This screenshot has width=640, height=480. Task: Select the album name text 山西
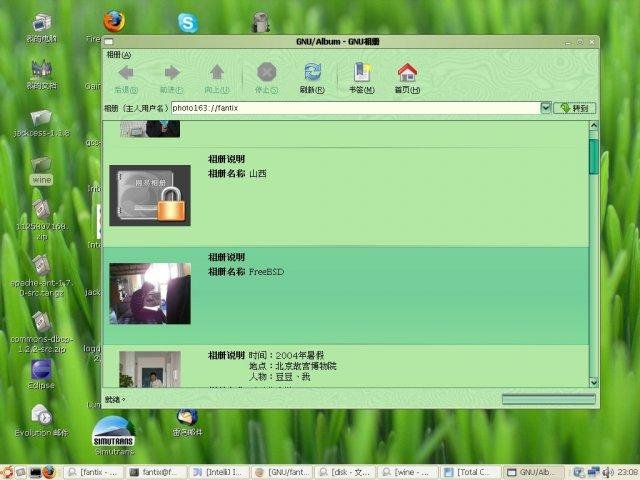(258, 174)
